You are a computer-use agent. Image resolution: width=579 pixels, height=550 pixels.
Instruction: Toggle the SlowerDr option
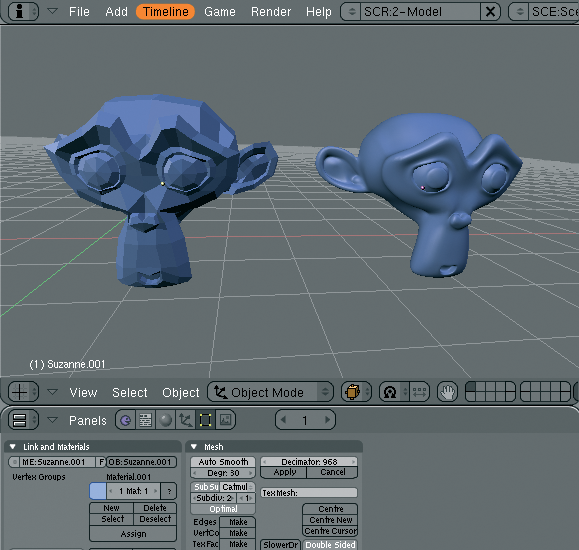[x=280, y=545]
